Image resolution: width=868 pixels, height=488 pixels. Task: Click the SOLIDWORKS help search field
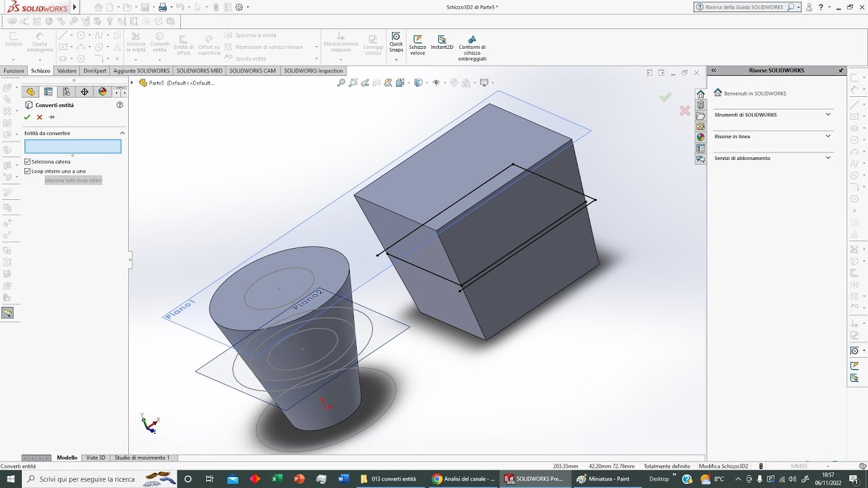[x=744, y=7]
